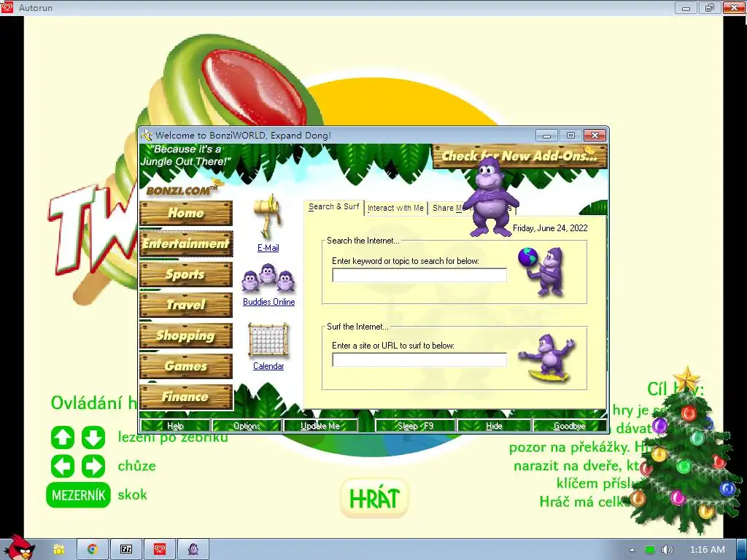This screenshot has width=747, height=560.
Task: Click the Angry Birds start button
Action: tap(18, 548)
